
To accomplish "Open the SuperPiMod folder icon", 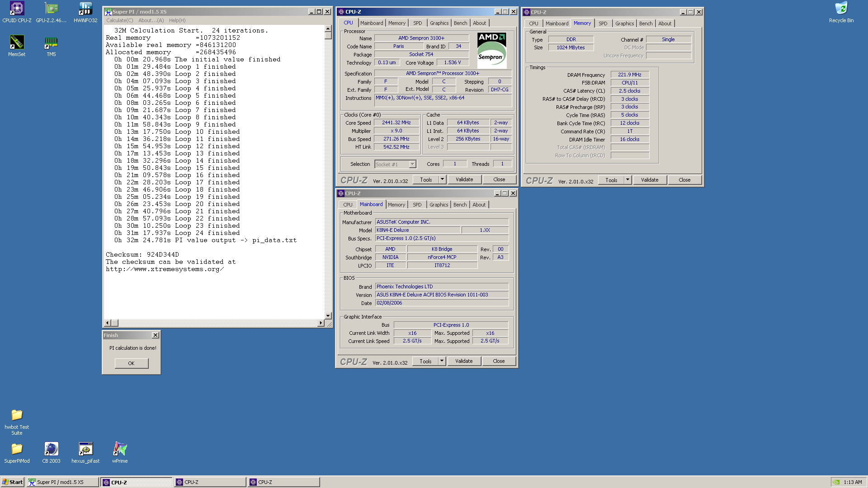I will tap(17, 453).
